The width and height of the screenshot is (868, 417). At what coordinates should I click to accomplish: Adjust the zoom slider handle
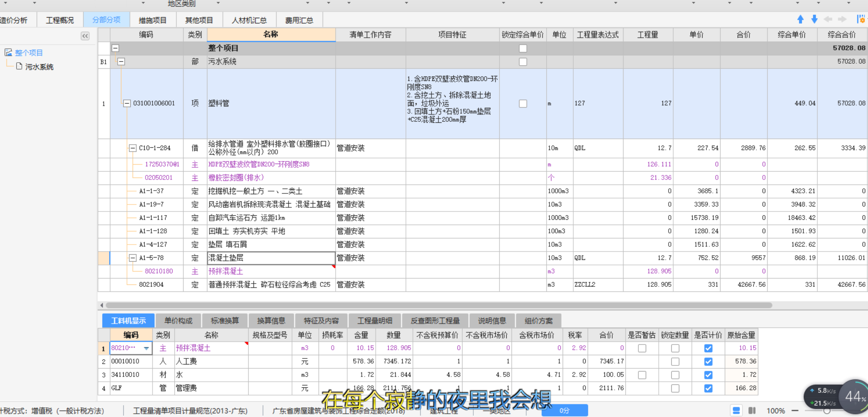(827, 411)
